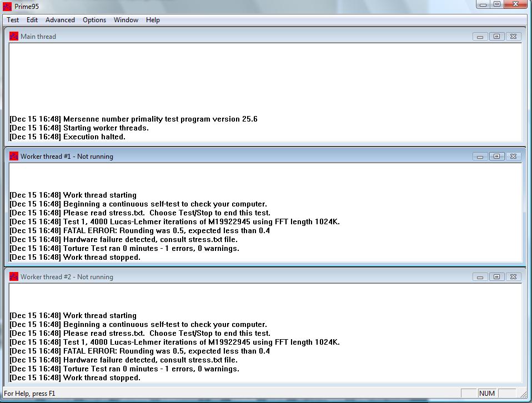The image size is (532, 403).
Task: Click the 'Execution halted.' log line
Action: point(68,137)
